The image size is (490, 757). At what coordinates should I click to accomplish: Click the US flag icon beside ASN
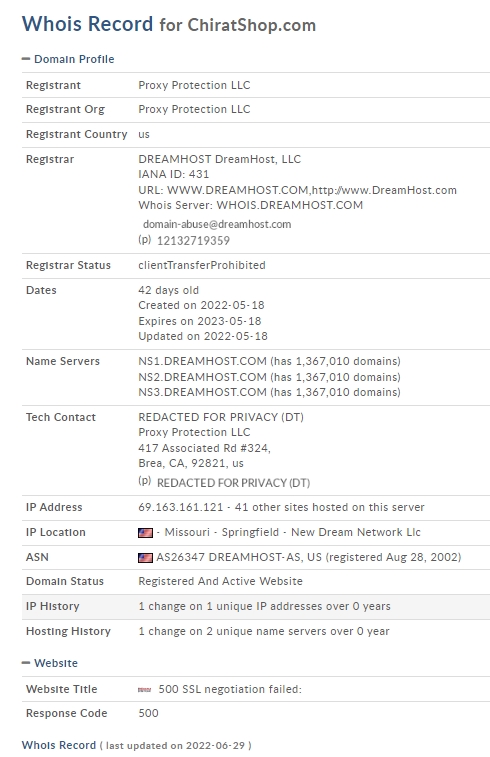[145, 558]
